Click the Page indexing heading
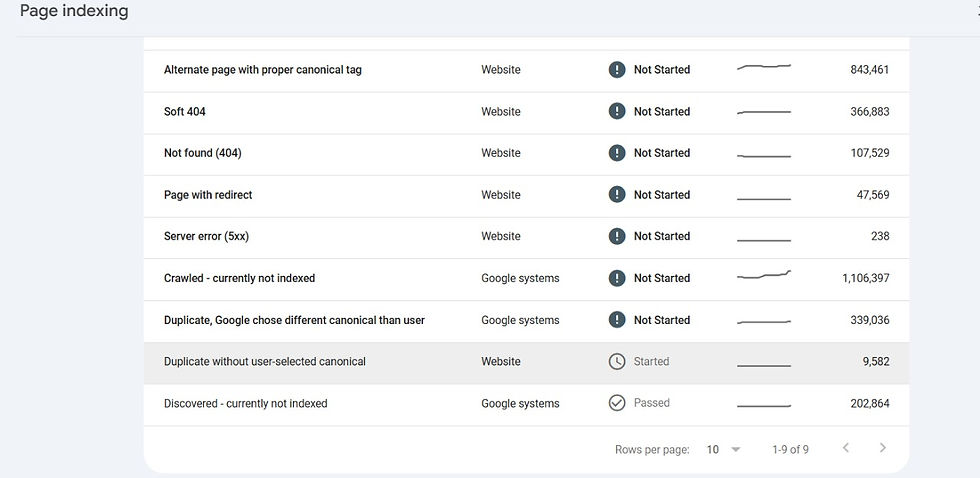Screen dimensions: 980x478 click(74, 12)
